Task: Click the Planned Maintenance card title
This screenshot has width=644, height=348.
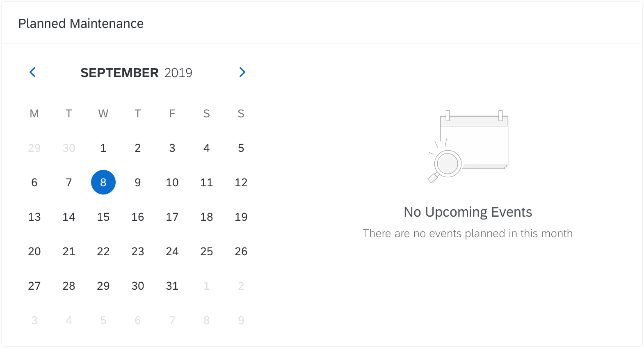Action: click(81, 23)
